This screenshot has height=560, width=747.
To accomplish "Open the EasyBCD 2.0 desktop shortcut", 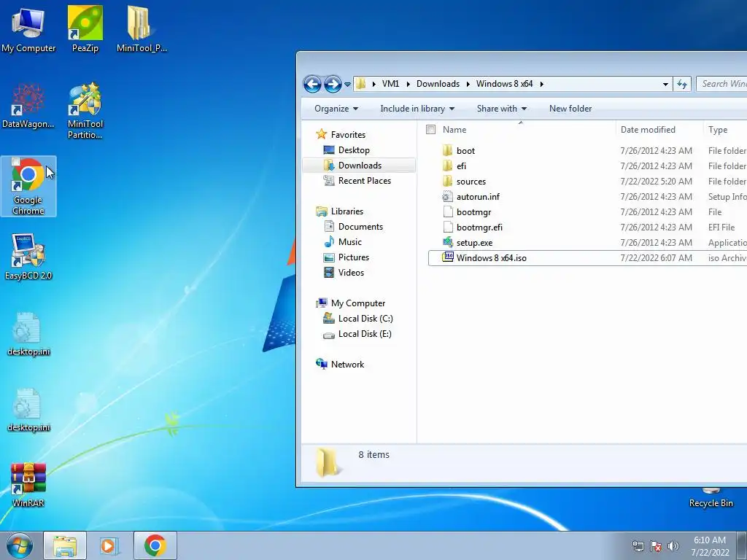I will (x=28, y=257).
